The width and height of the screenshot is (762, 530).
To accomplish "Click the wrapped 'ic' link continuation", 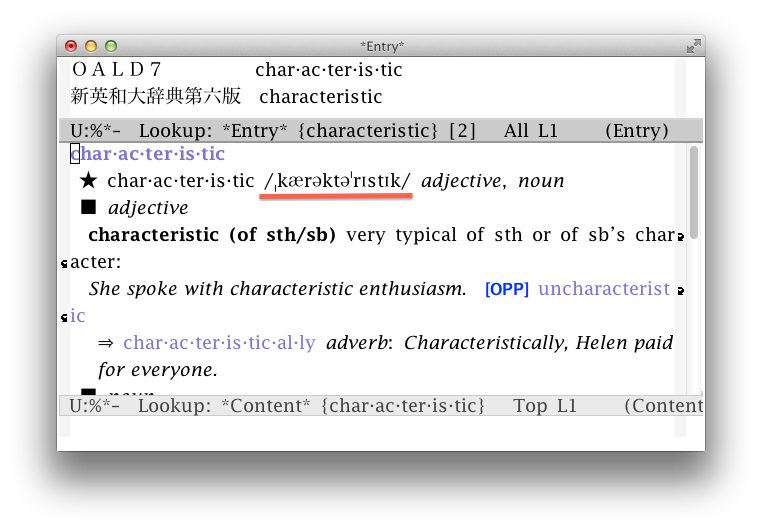I will (78, 316).
